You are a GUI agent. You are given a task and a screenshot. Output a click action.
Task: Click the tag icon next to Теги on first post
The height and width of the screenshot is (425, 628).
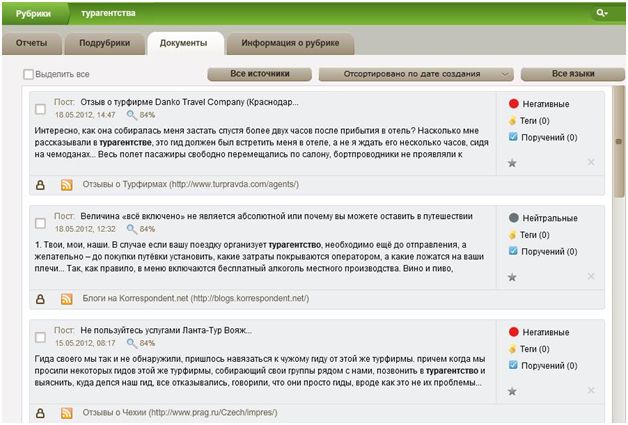coord(513,120)
